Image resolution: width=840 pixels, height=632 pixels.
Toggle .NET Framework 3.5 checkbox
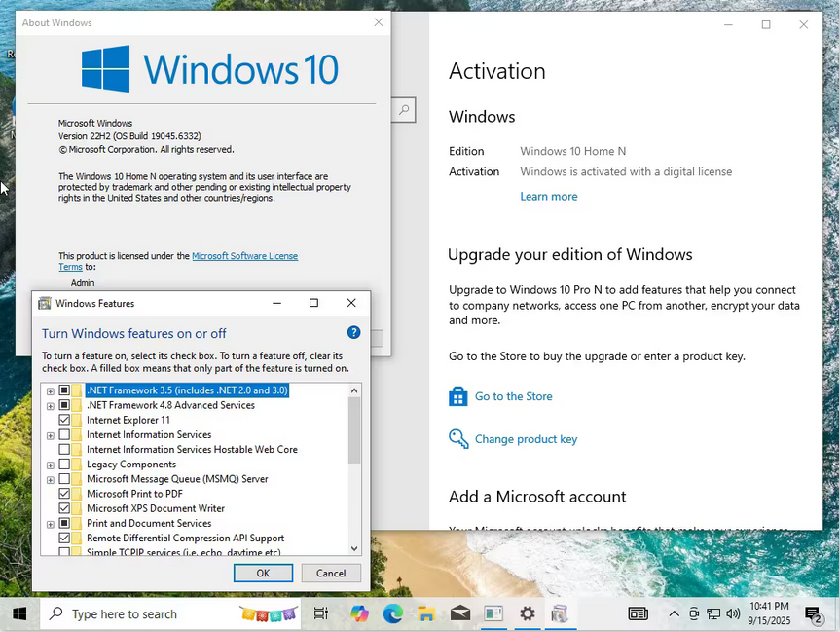click(64, 390)
